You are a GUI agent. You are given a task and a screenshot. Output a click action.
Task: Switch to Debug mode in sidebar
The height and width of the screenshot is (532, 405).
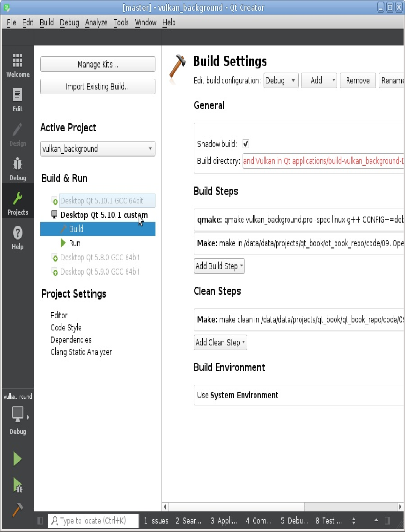click(18, 169)
